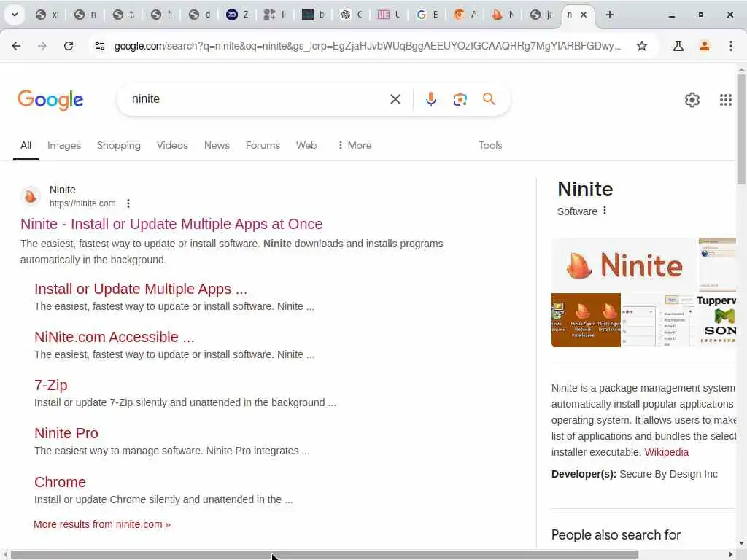Click the scroll-down arrow at the bottom right
Image resolution: width=747 pixels, height=560 pixels.
(x=742, y=543)
